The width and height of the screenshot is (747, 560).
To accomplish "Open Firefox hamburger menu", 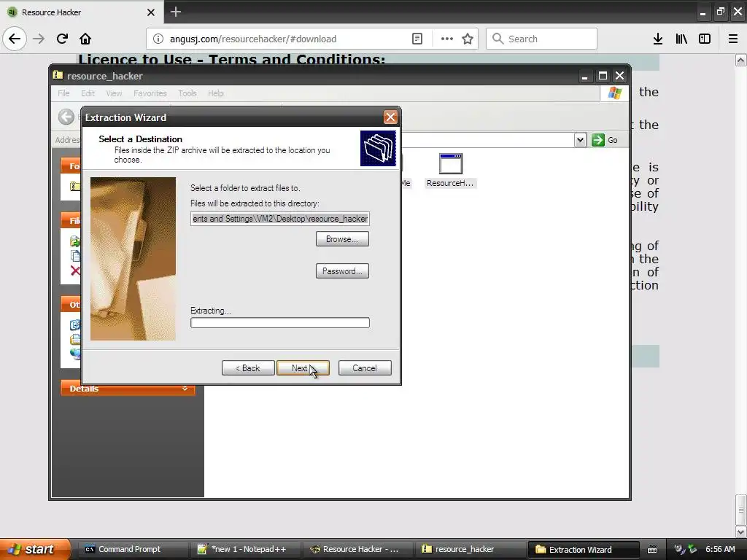I will (733, 39).
